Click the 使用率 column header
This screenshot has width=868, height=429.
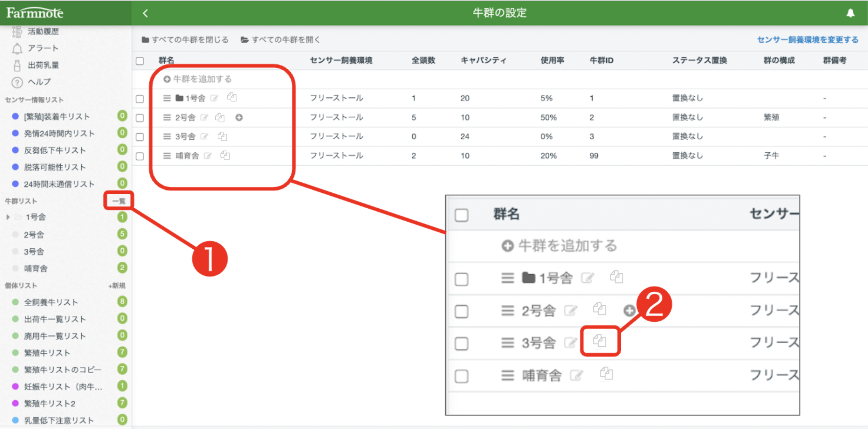[x=552, y=60]
